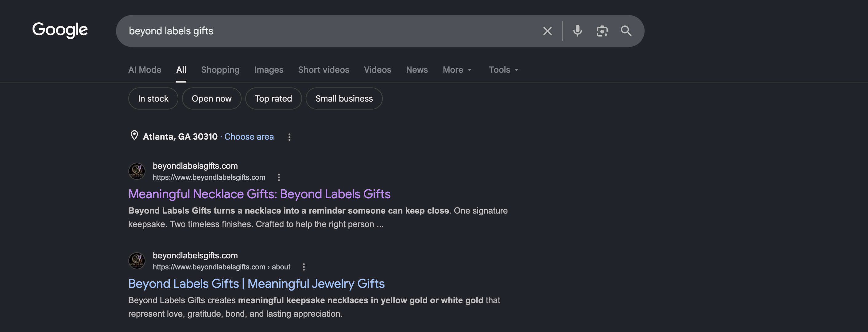Image resolution: width=868 pixels, height=332 pixels.
Task: Switch to the Images tab
Action: click(269, 70)
